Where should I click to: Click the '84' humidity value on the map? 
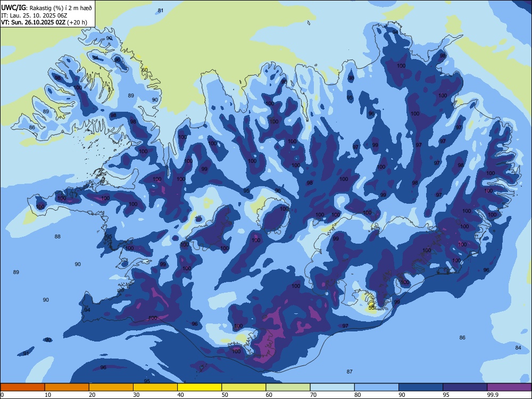[x=518, y=348]
